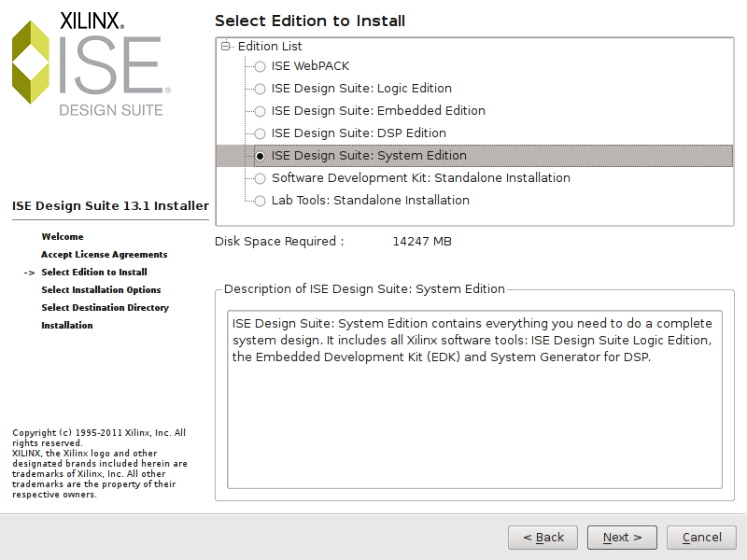Click 'ISE Design Suite 13.1 Installer' title
The image size is (747, 560).
point(110,205)
